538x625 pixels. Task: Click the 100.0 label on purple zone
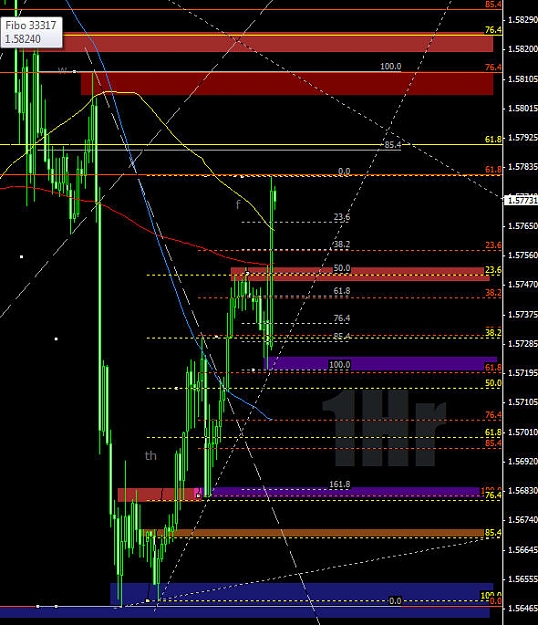tap(340, 365)
